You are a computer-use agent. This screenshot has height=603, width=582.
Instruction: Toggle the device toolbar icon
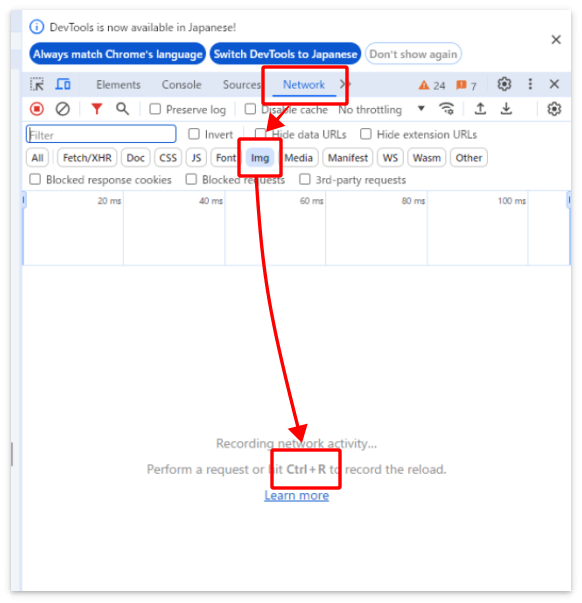[x=63, y=84]
